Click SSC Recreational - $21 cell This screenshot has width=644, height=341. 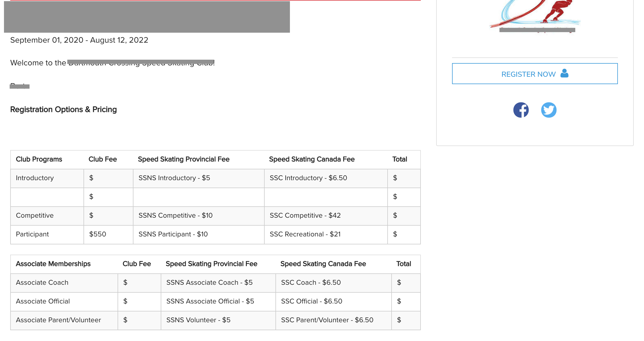point(305,234)
